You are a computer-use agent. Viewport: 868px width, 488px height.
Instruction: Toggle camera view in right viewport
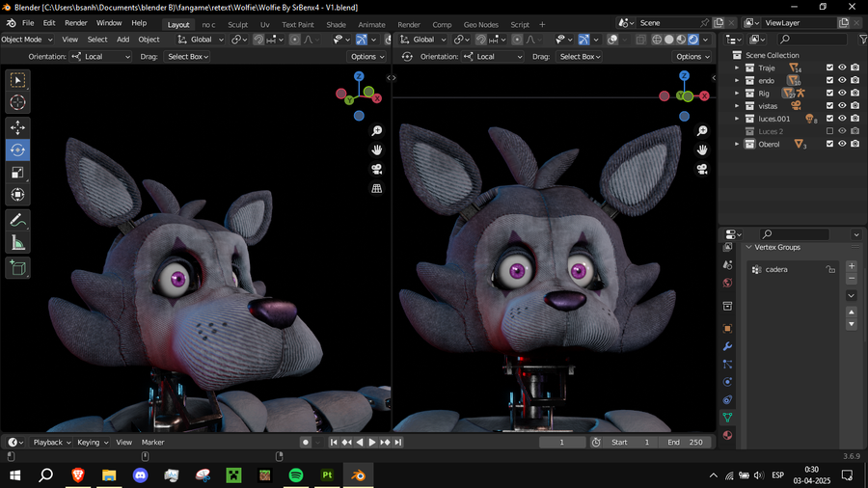pyautogui.click(x=702, y=170)
